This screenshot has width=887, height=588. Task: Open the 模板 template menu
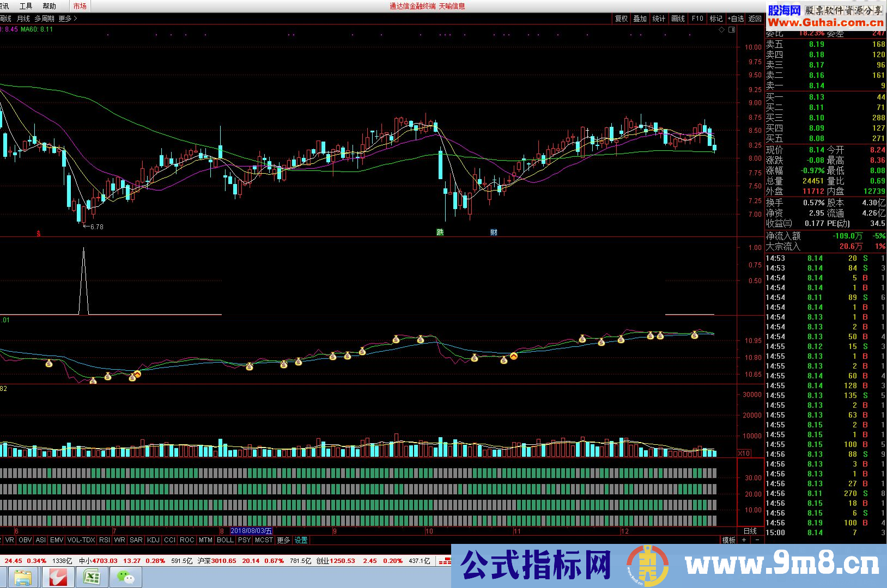tap(728, 541)
